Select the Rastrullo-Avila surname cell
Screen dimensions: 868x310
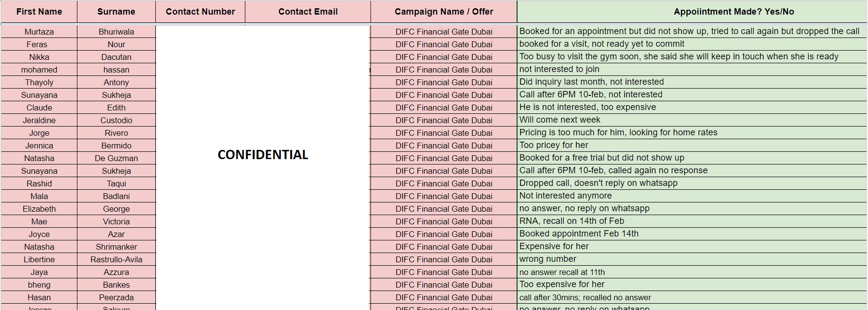pos(116,259)
